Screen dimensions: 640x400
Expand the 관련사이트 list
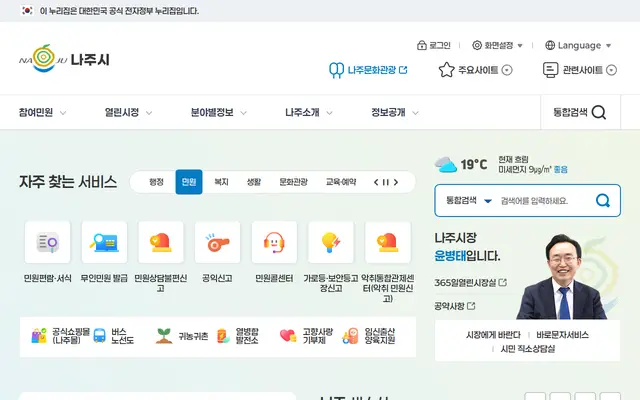point(580,70)
